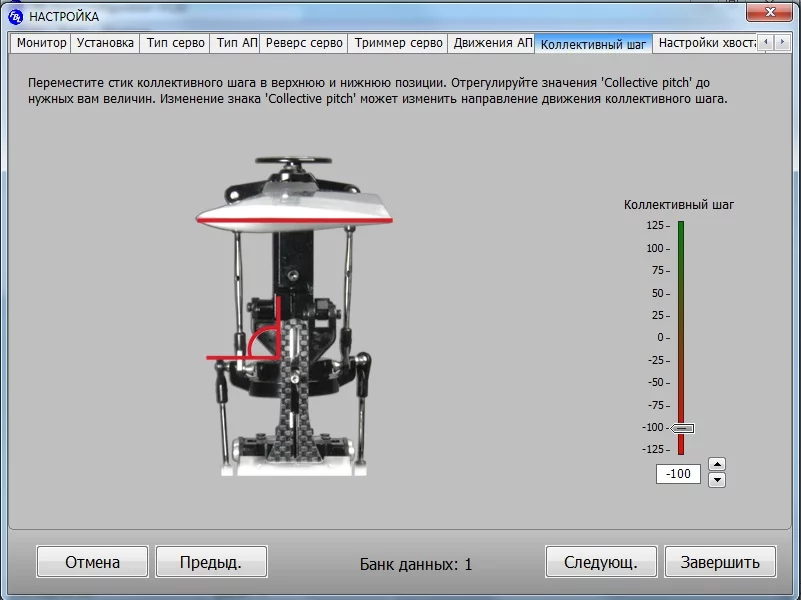The image size is (801, 600).
Task: Click the collective pitch value field
Action: [x=678, y=474]
